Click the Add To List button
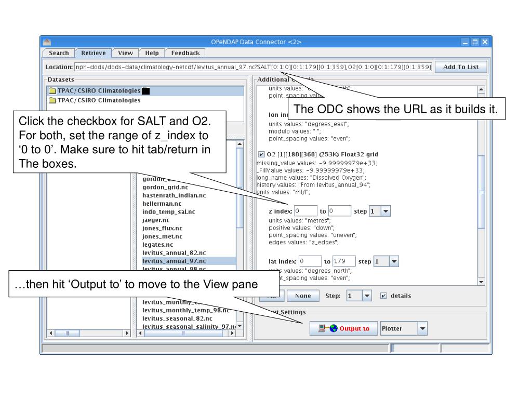The width and height of the screenshot is (532, 399). click(461, 67)
